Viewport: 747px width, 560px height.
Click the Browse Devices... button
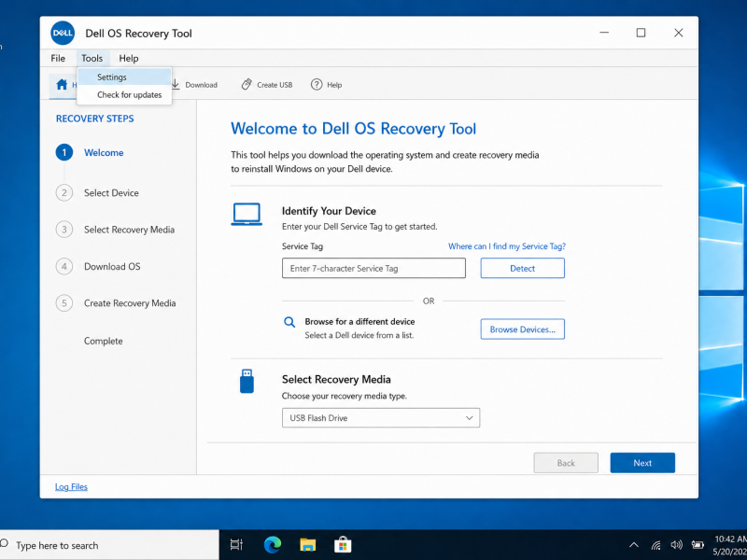coord(522,329)
